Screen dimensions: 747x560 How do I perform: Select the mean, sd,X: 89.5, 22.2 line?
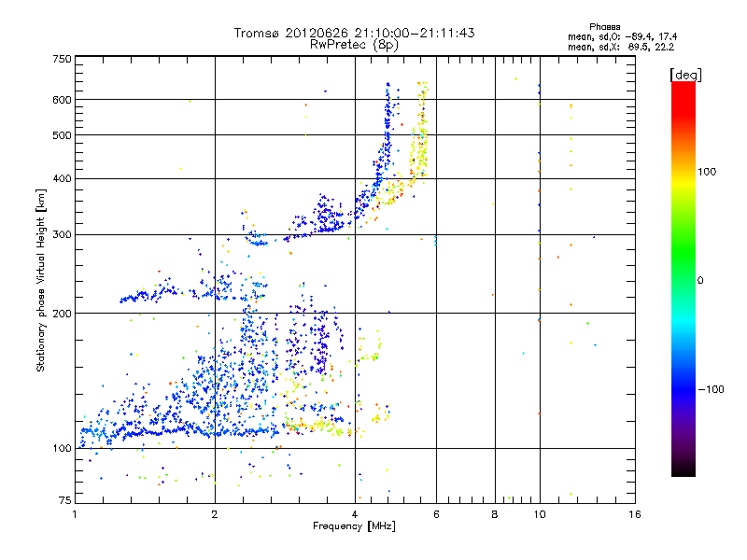621,47
